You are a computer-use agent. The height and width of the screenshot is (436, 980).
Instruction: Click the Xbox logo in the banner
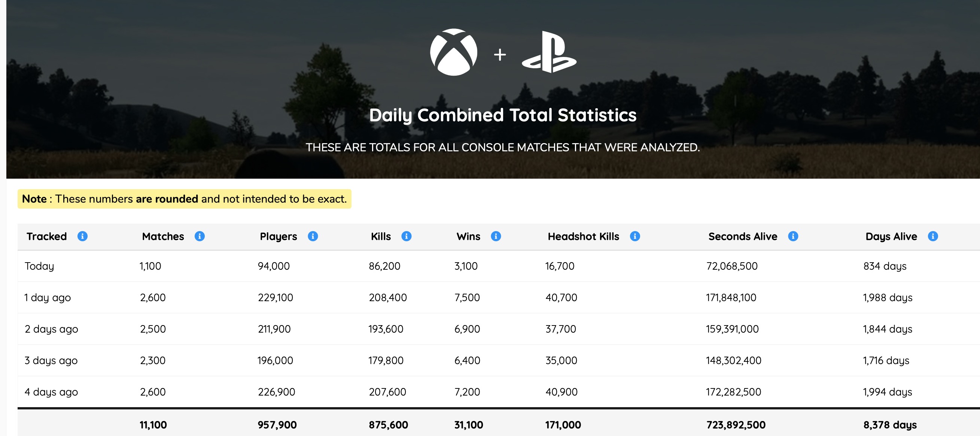point(453,52)
